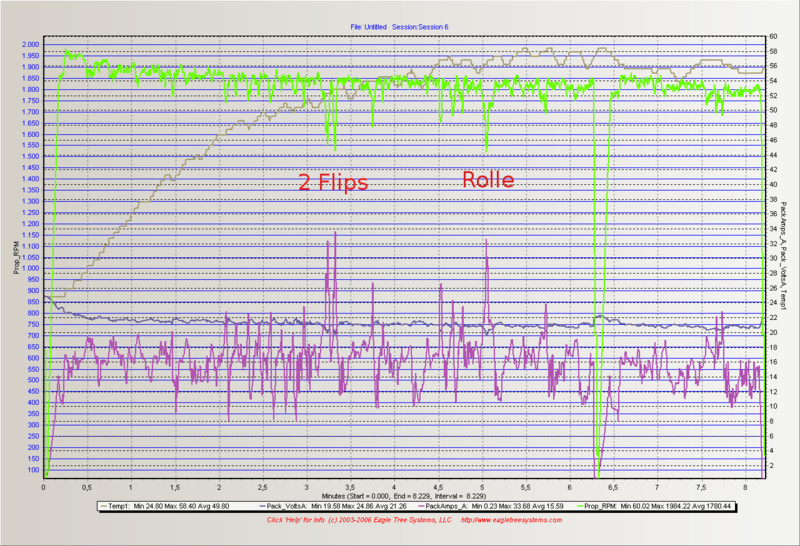
Task: Click the 60 tick on right axis
Action: (x=774, y=37)
